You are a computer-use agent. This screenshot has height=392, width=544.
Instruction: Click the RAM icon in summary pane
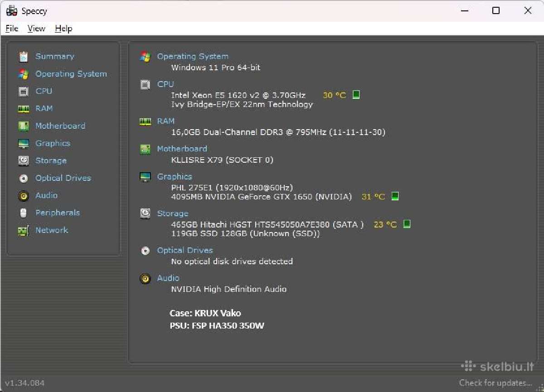[145, 121]
